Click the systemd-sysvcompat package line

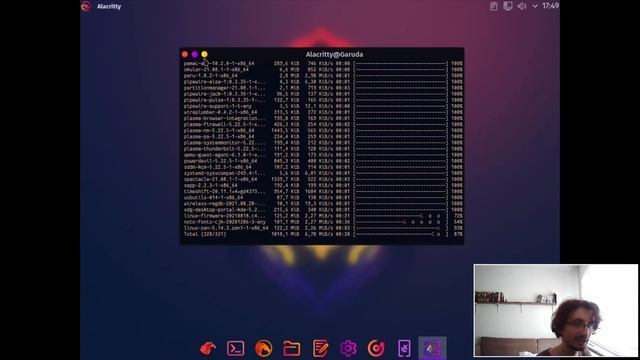[323, 173]
